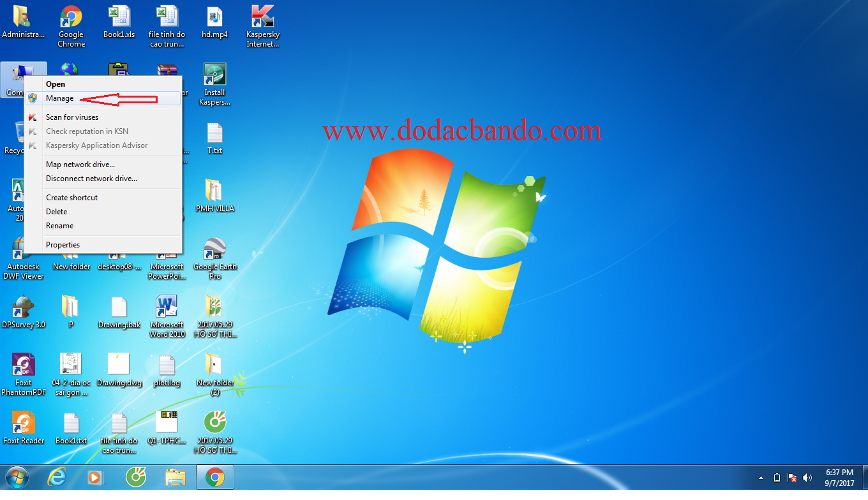The width and height of the screenshot is (868, 500).
Task: Select Kaspersky Application Advisor entry
Action: click(x=103, y=145)
